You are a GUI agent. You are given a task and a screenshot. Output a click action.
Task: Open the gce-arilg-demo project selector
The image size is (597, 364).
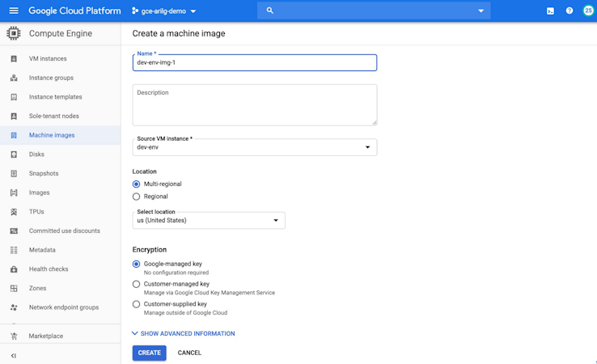[x=164, y=11]
